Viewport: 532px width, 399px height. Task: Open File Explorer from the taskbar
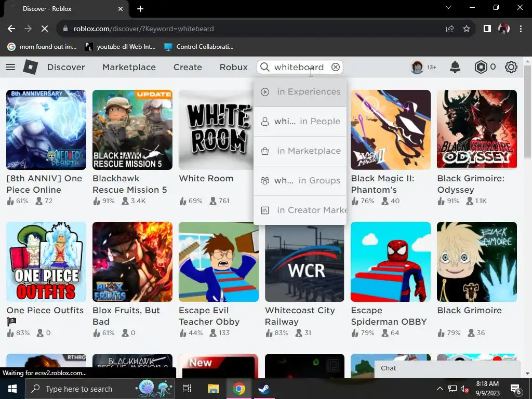click(214, 389)
